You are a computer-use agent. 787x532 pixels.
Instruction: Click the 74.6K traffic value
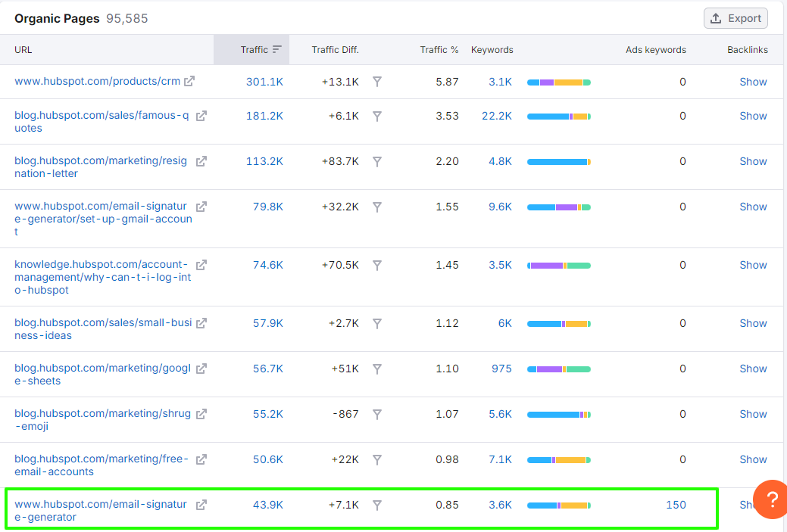click(268, 265)
